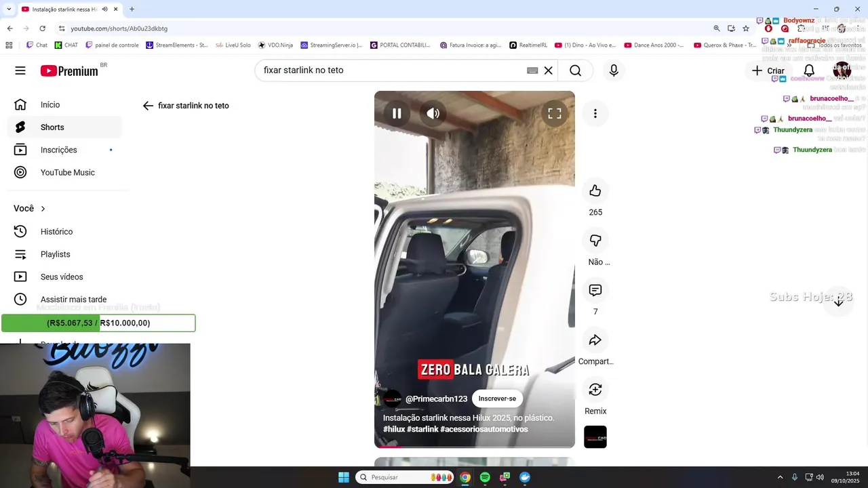Click the taskbar Pesquisar search box
The image size is (868, 488).
405,477
